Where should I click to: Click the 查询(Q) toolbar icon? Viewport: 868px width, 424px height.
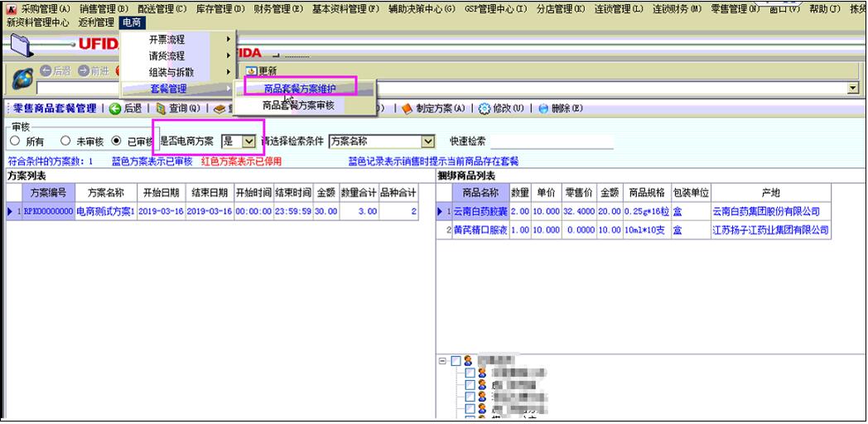[x=161, y=109]
